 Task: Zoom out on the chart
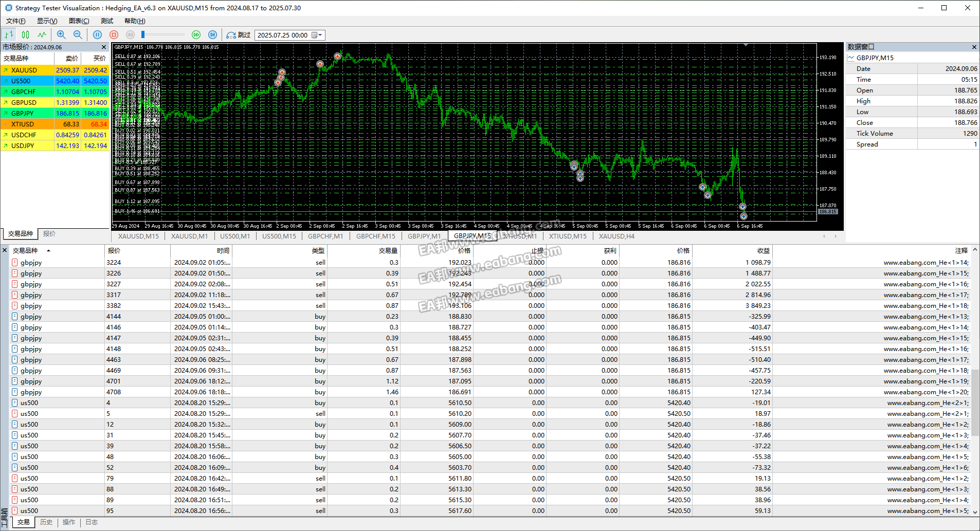pos(78,35)
